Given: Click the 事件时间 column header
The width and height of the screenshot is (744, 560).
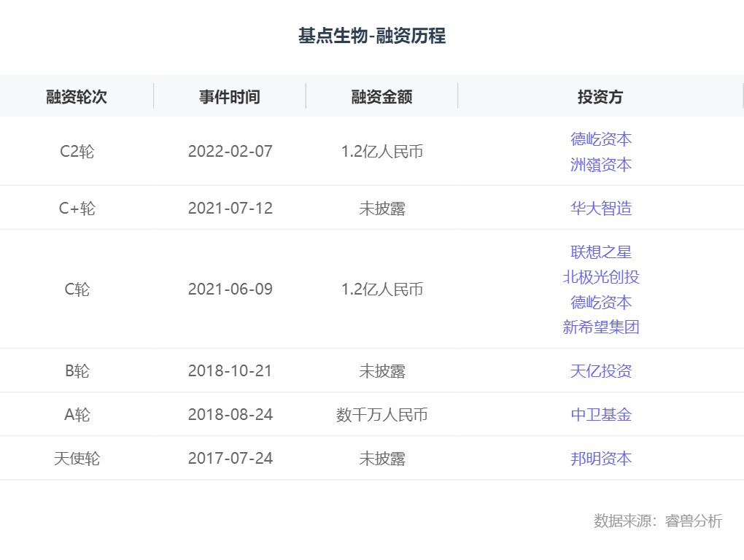Looking at the screenshot, I should tap(230, 97).
